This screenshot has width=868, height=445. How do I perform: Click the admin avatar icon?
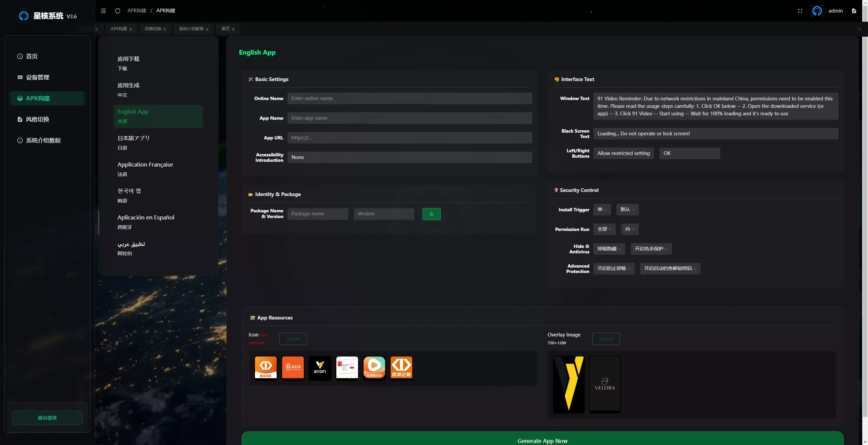pyautogui.click(x=817, y=11)
